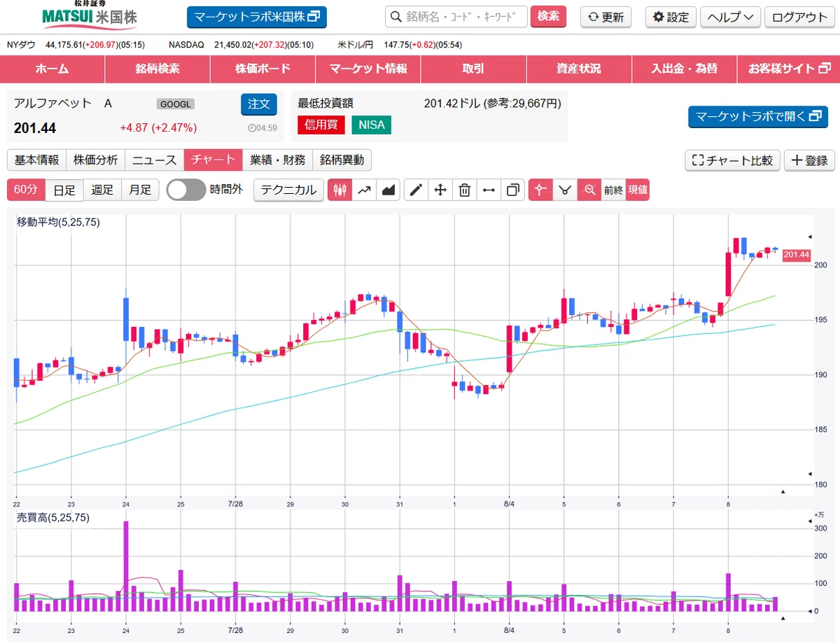Click the 201.44 current price tag on chart
840x642 pixels.
pyautogui.click(x=796, y=255)
